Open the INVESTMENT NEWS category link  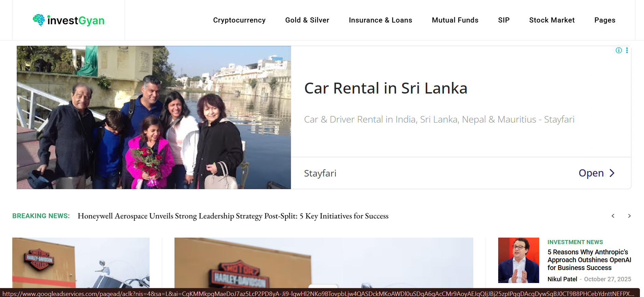click(575, 242)
